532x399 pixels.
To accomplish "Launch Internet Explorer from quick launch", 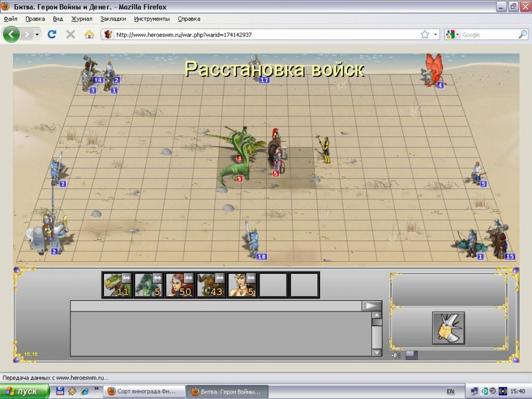I will (85, 391).
